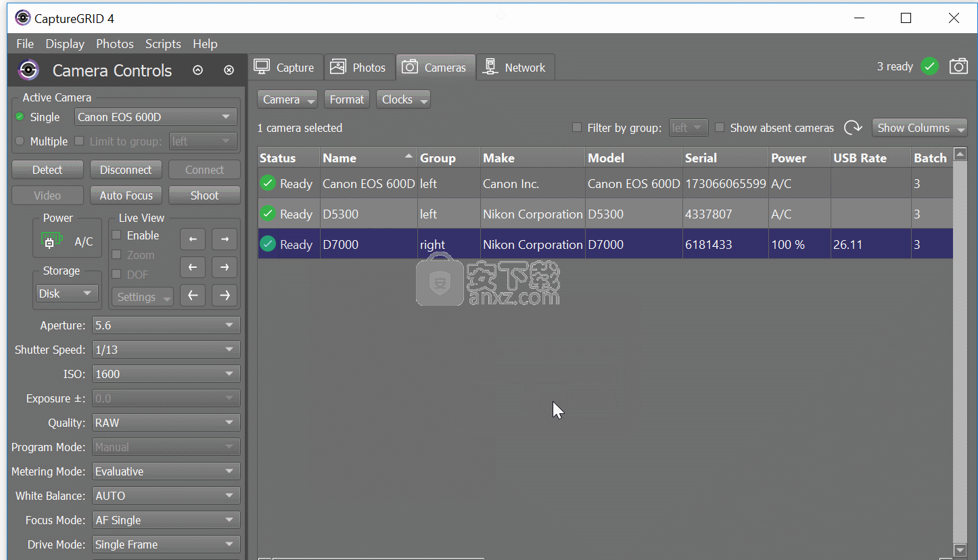The width and height of the screenshot is (978, 560).
Task: Click the Disconnect button
Action: tap(126, 170)
